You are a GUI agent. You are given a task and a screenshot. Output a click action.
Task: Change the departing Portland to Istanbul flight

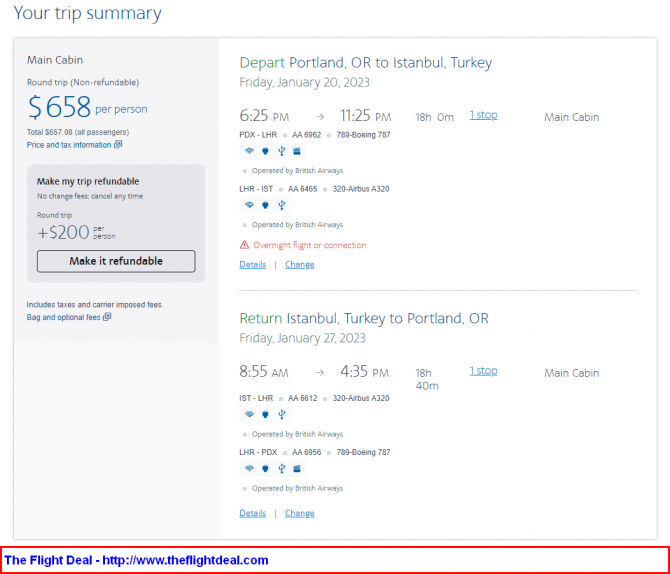(300, 265)
